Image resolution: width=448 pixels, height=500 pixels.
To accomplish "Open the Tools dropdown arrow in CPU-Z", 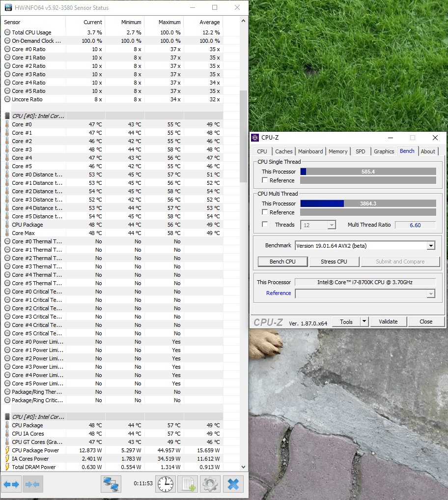I will pyautogui.click(x=364, y=322).
